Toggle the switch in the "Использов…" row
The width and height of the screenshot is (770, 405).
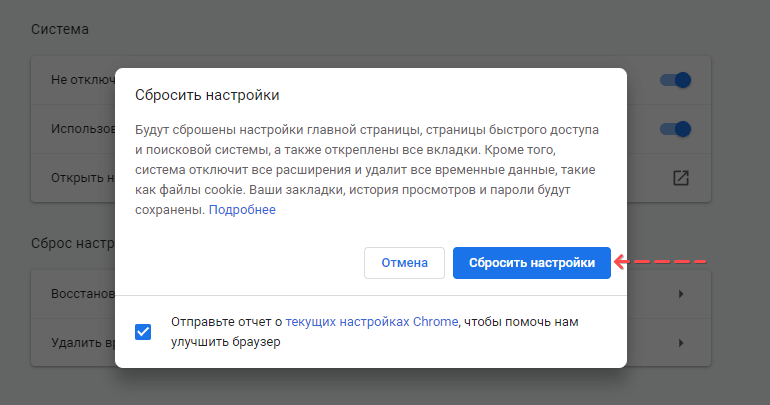pos(676,129)
